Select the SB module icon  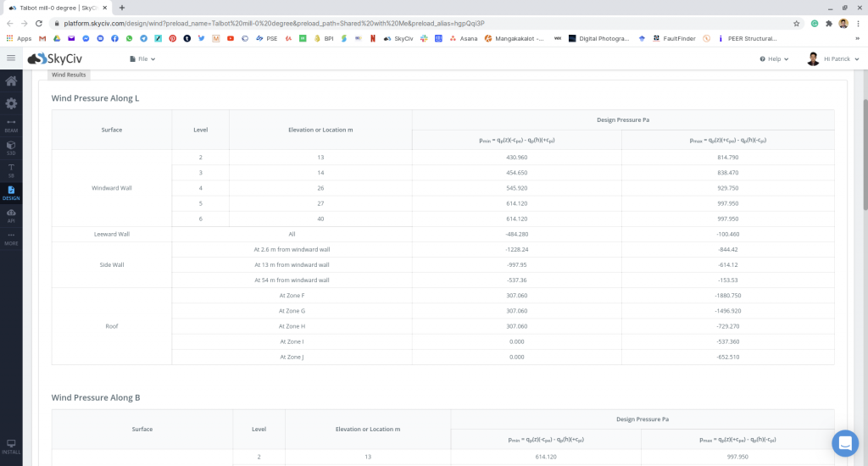click(11, 169)
